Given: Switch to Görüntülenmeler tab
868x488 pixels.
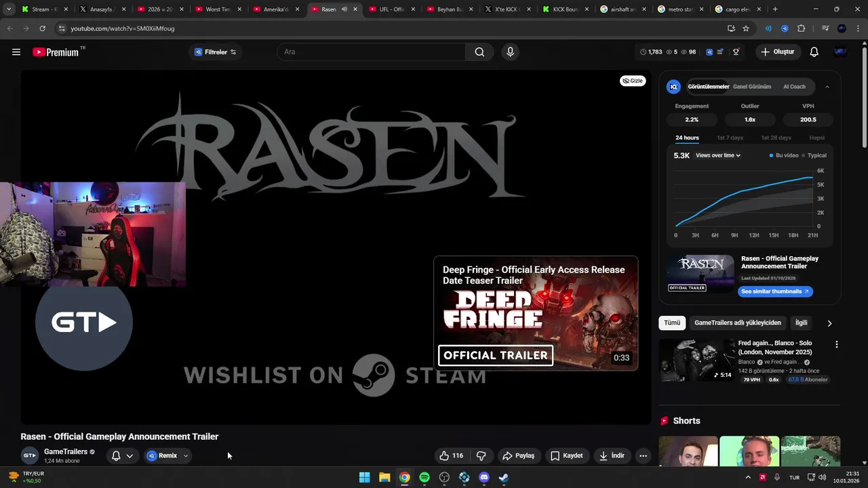Looking at the screenshot, I should (709, 87).
